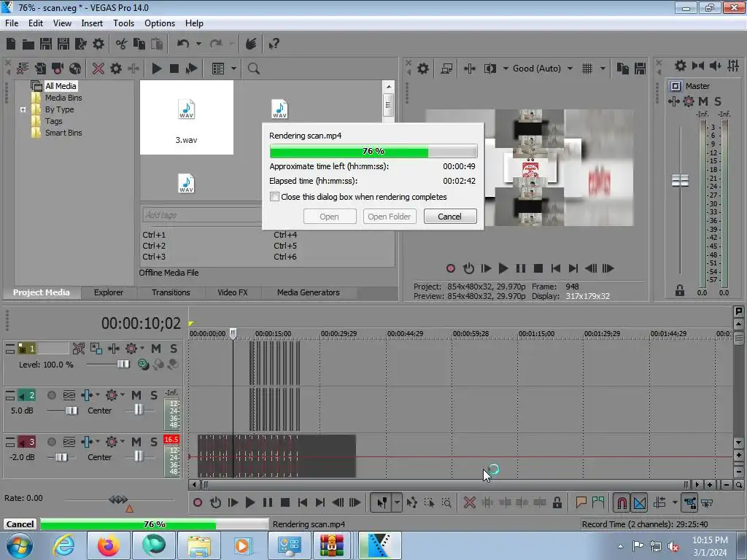Click the Add tags input field

[202, 215]
